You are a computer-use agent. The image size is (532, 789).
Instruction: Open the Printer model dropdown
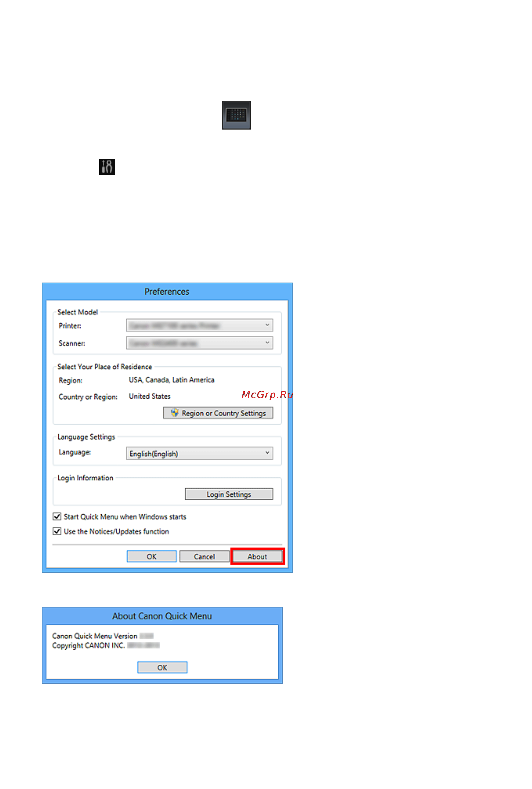click(199, 325)
